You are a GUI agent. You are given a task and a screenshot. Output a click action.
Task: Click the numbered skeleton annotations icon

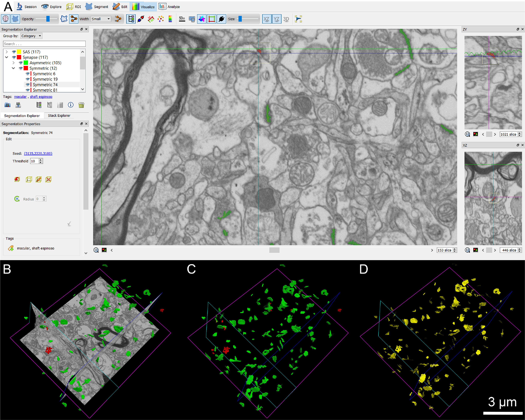coord(118,19)
